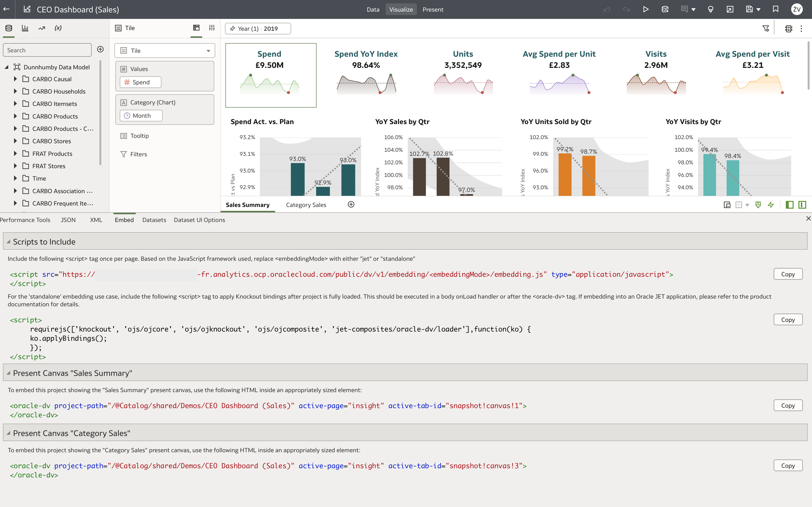Screen dimensions: 812x507
Task: Select the Category Sales tab
Action: 306,205
